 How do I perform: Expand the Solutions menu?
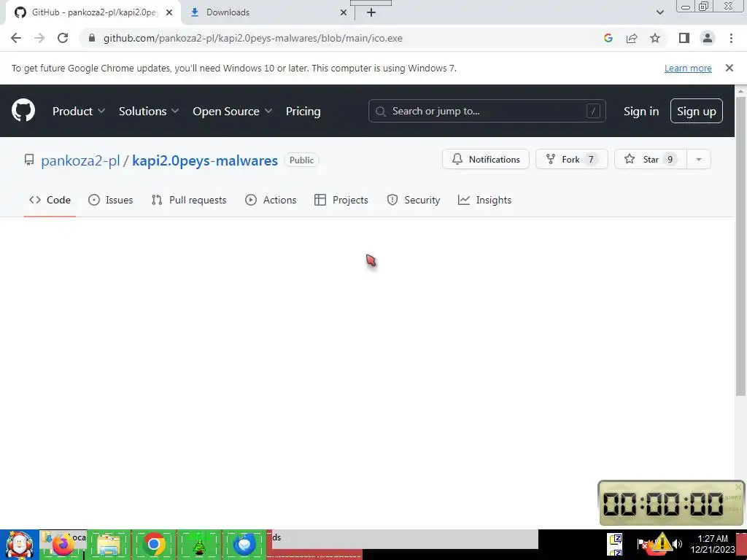pos(149,111)
